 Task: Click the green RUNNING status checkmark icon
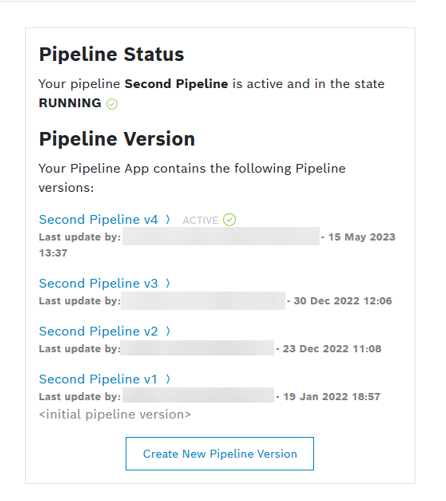coord(112,104)
